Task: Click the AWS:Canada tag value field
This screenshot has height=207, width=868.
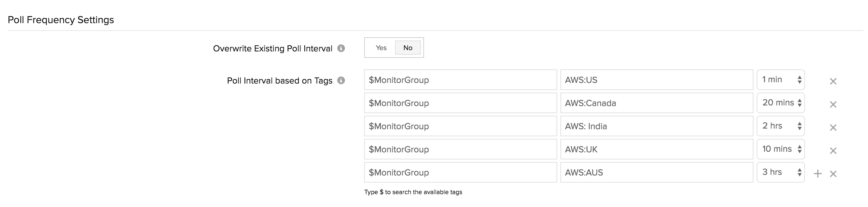Action: [x=657, y=103]
